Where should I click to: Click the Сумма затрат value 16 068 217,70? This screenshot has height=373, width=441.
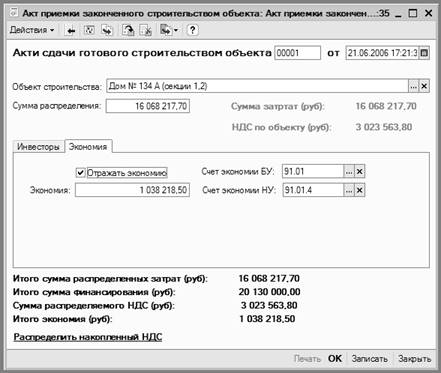(x=386, y=106)
